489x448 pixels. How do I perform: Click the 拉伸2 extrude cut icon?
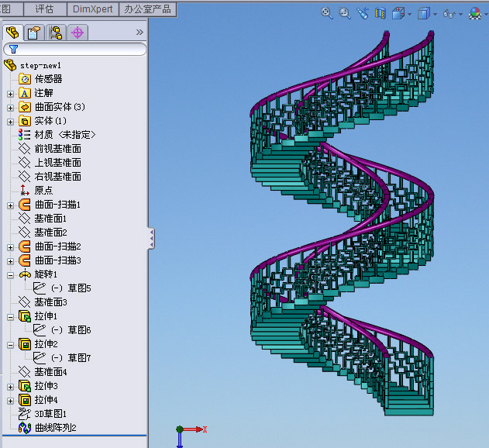[x=25, y=344]
